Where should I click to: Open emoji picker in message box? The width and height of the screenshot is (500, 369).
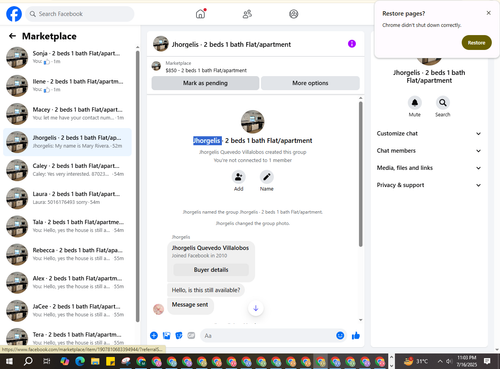pos(340,335)
